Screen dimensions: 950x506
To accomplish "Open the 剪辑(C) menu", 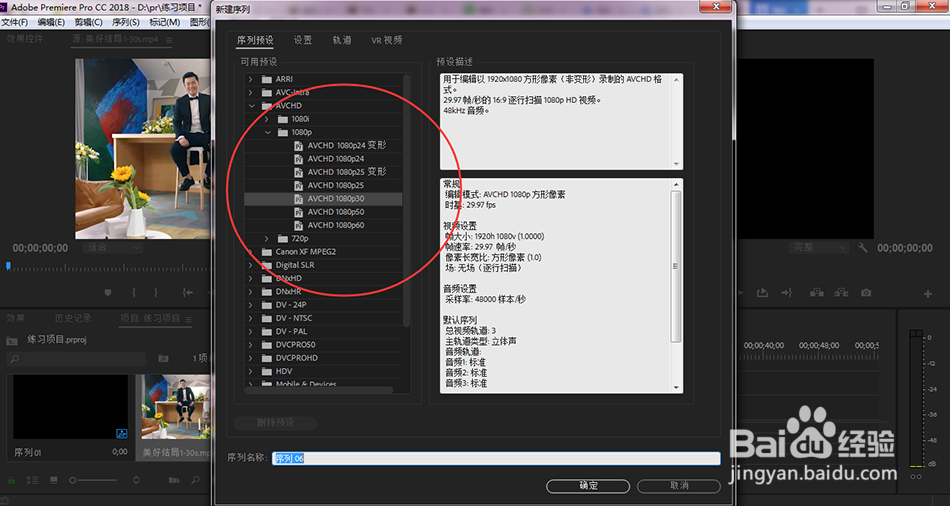I will (88, 22).
